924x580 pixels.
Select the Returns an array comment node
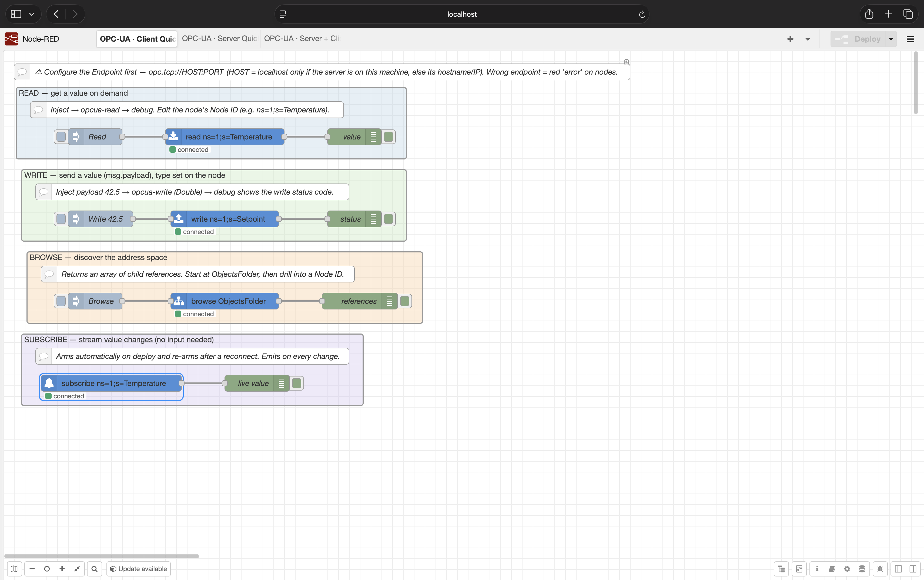pos(197,274)
